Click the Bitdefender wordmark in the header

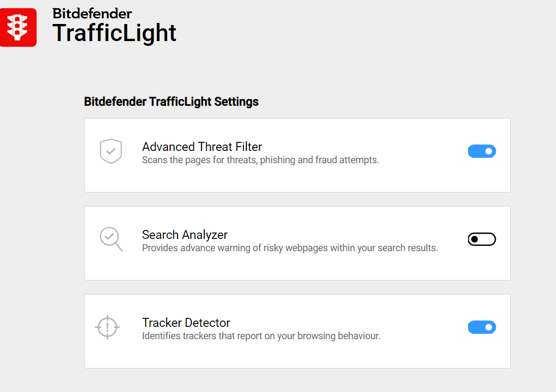tap(92, 13)
